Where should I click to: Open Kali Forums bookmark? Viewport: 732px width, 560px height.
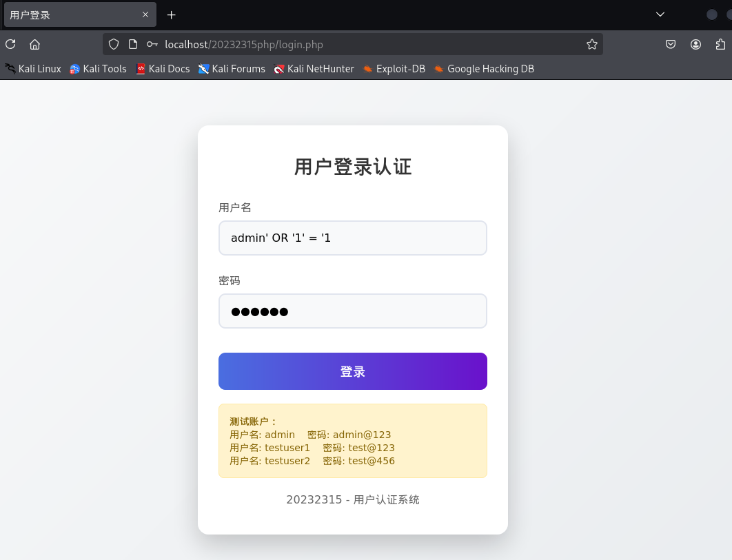232,69
